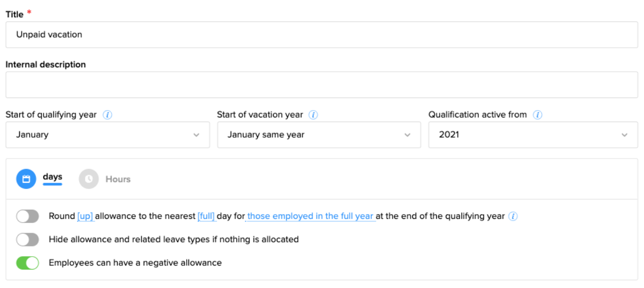Click the info icon after the rounding sentence

(513, 216)
